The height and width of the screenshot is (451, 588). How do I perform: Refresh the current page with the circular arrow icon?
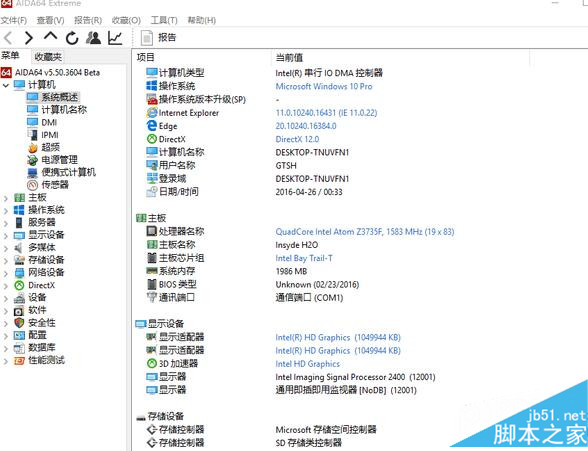72,38
